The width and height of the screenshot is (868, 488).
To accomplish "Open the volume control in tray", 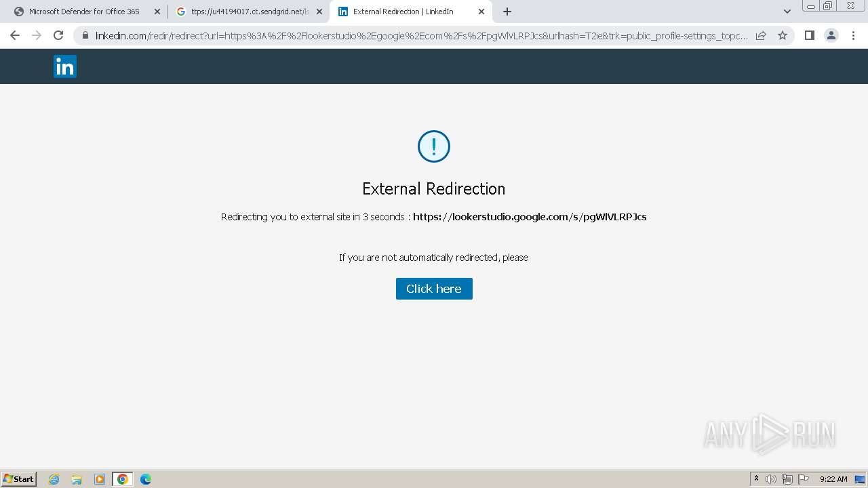I will [x=771, y=479].
